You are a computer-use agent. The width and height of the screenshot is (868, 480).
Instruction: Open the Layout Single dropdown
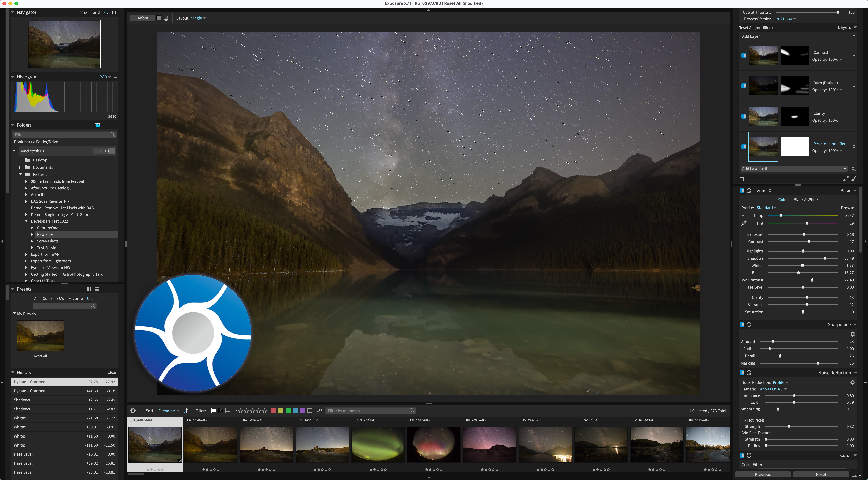coord(198,18)
